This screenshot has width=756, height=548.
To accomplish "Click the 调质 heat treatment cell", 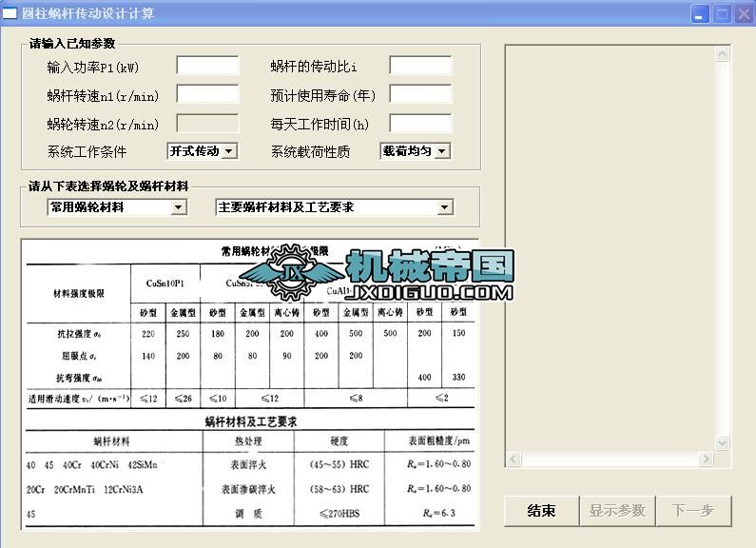I will point(248,514).
